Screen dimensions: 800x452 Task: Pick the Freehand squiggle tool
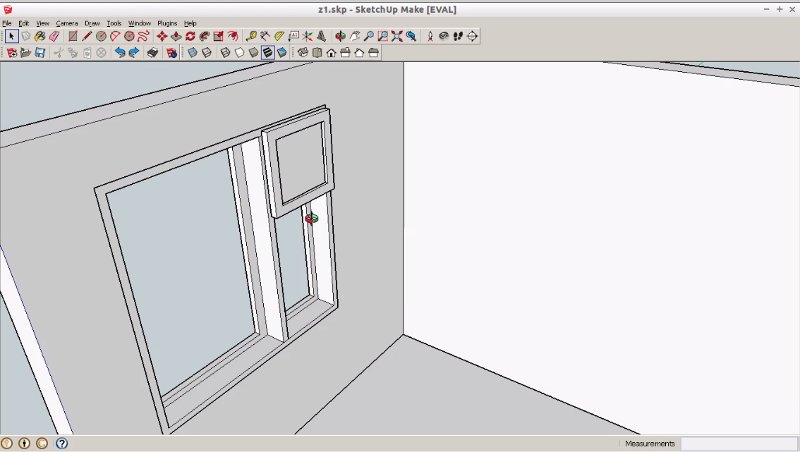pyautogui.click(x=143, y=36)
